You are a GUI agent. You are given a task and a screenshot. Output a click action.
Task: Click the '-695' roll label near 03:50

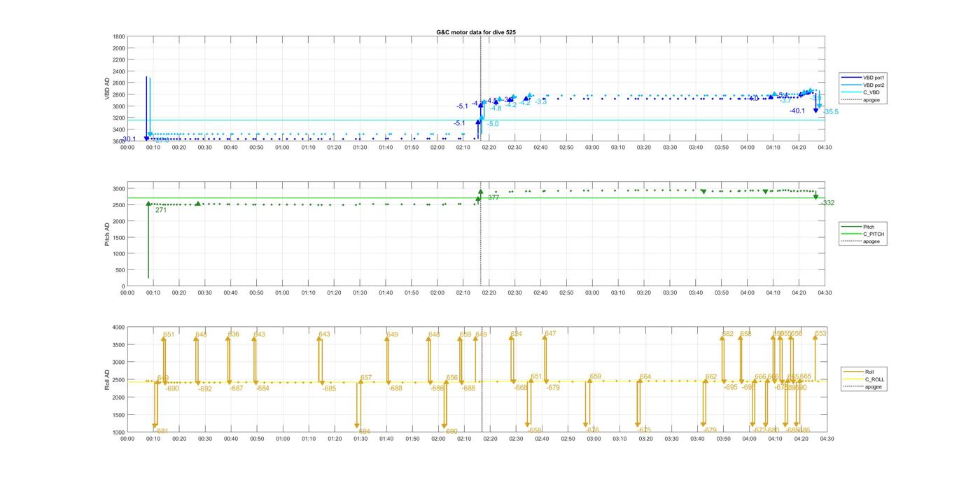(x=731, y=387)
